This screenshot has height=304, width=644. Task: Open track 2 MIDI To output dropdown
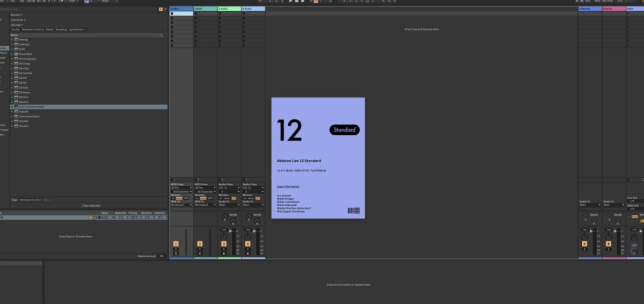click(x=206, y=205)
